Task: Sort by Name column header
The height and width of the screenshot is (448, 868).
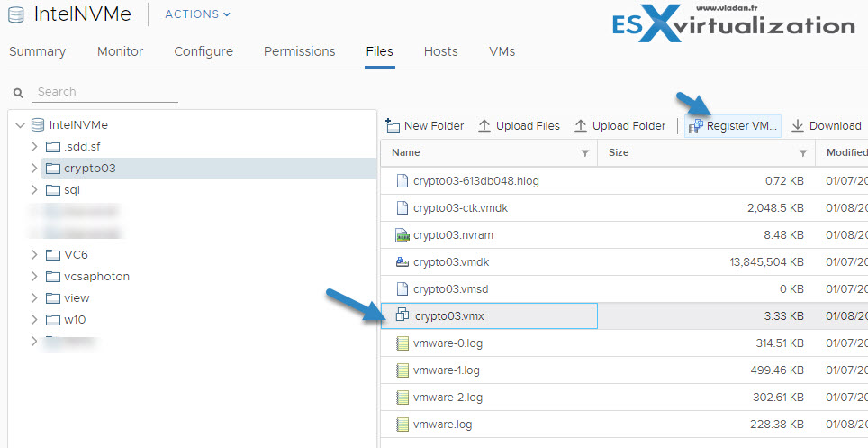Action: click(x=406, y=152)
